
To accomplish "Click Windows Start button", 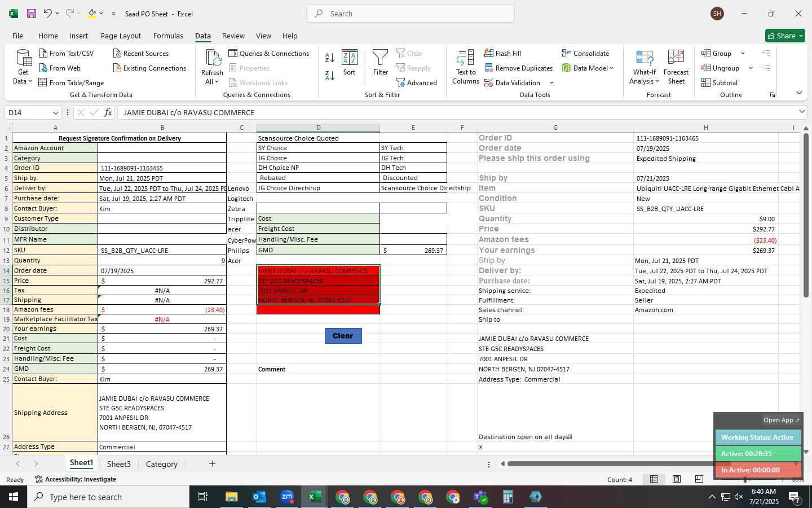I will [14, 497].
